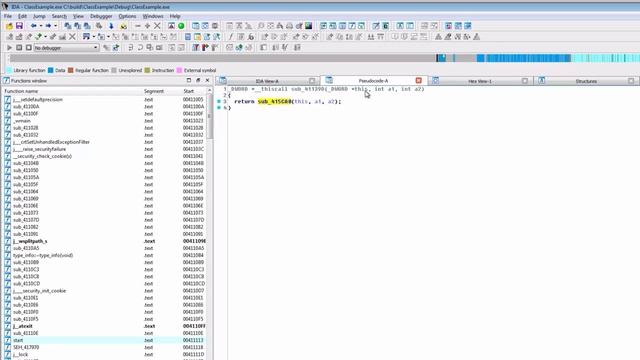Float the Functions window

coord(198,81)
